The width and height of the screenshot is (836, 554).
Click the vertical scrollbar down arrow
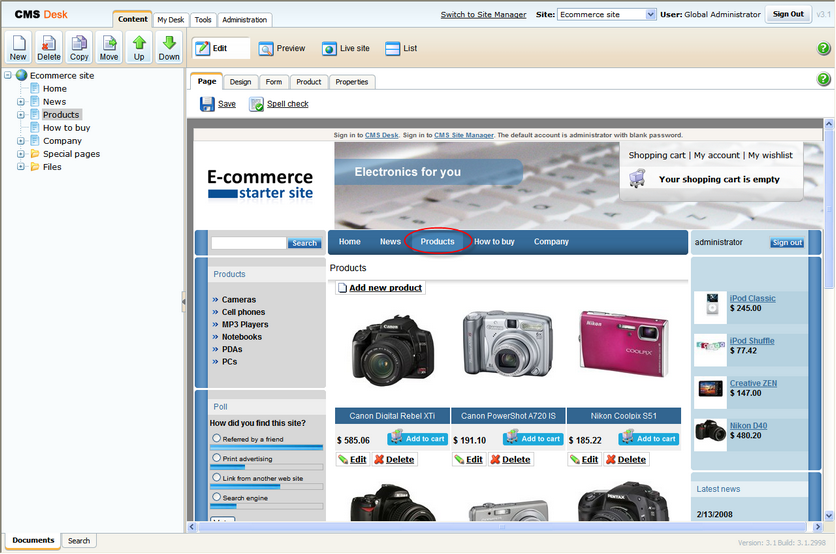829,516
